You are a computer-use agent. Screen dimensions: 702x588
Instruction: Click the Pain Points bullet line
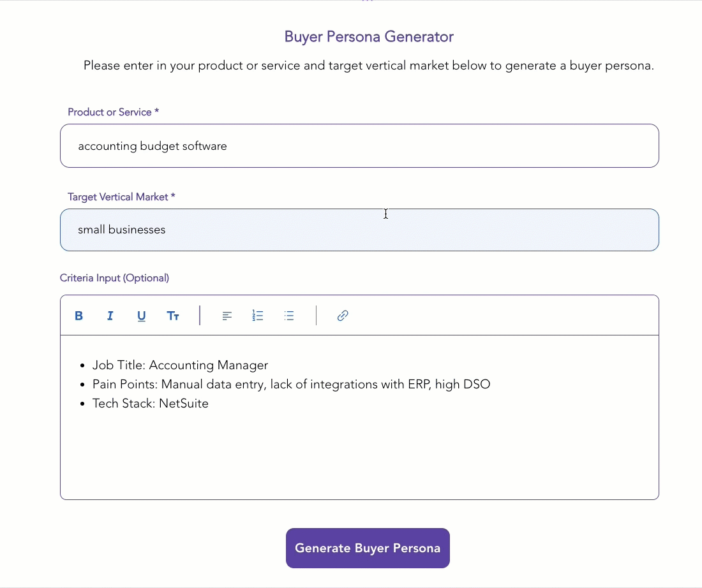[x=291, y=385]
